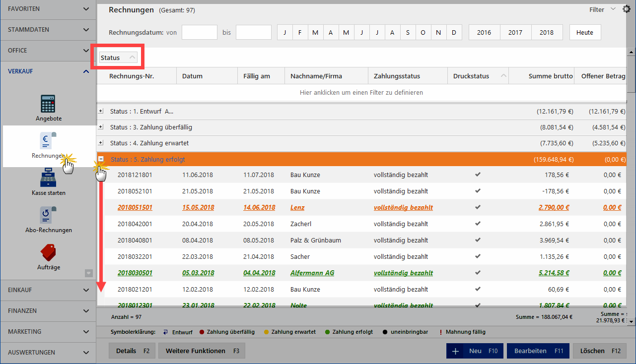Click name Palz & Grünbaum
Viewport: 636px width, 364px height.
click(x=316, y=240)
